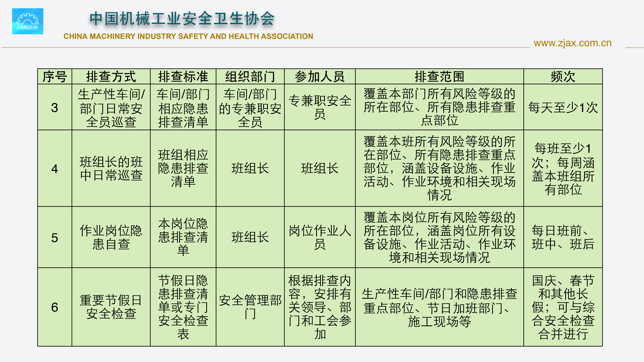Click row number 4 cell
This screenshot has width=644, height=362.
(55, 168)
